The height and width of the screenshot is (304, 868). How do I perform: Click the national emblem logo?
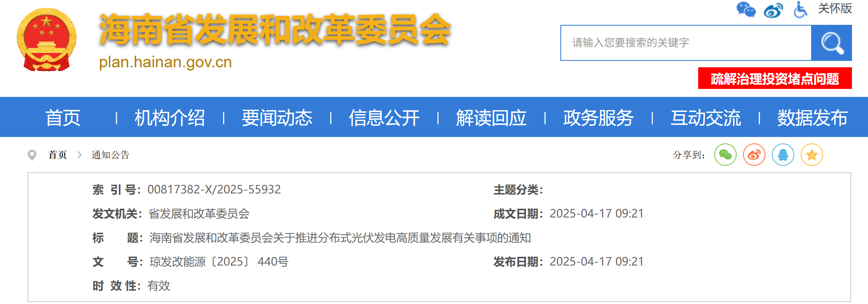(46, 40)
